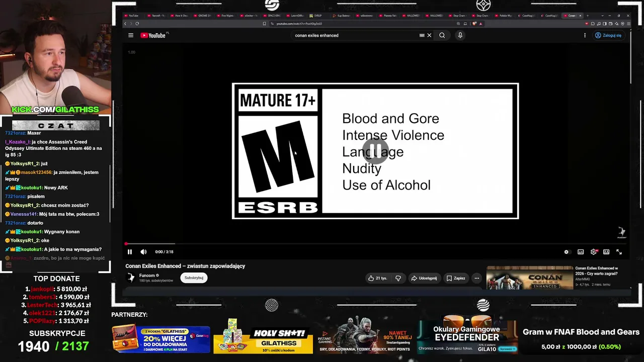This screenshot has width=644, height=362.
Task: Click the 0:00 / 3:18 time display
Action: tap(164, 252)
